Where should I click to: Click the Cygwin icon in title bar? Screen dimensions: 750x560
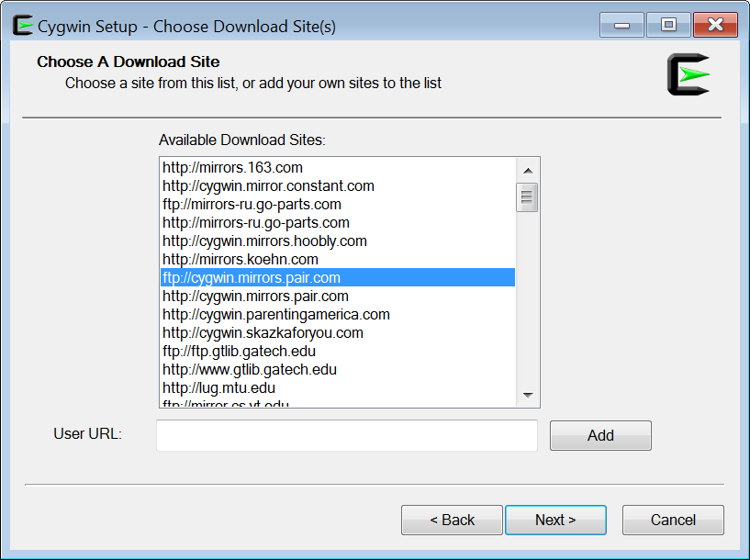22,26
